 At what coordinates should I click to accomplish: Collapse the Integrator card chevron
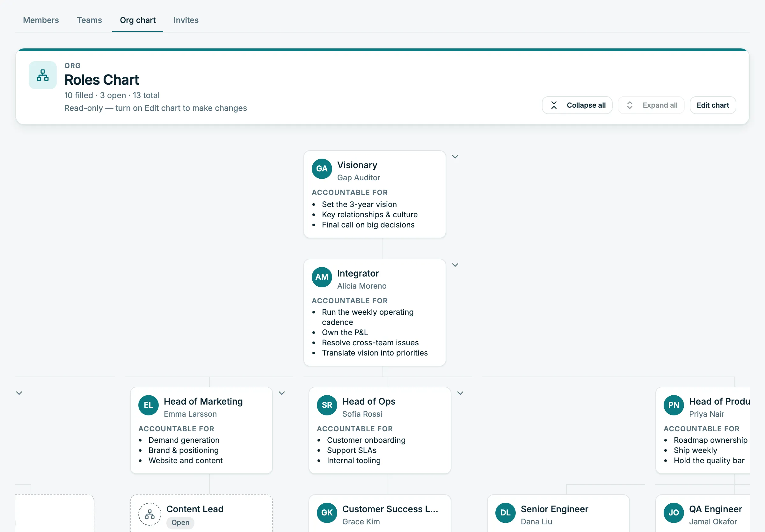(x=455, y=265)
